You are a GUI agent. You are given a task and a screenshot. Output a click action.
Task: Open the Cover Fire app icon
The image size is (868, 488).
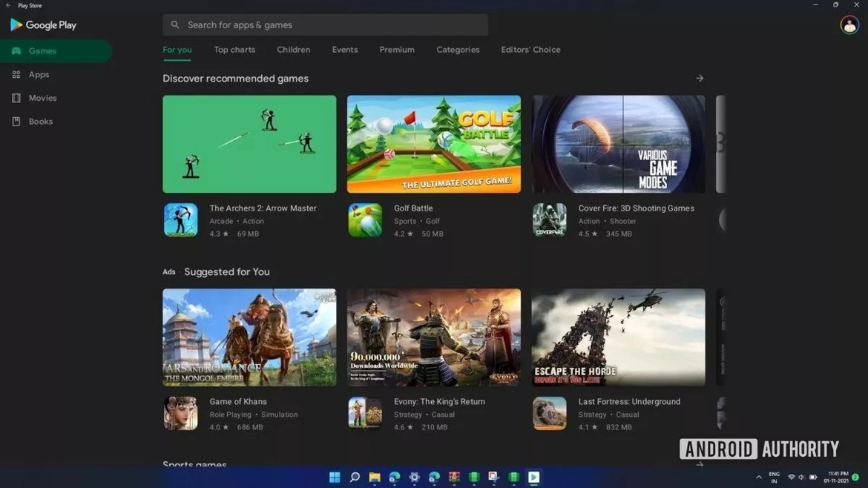pos(549,220)
